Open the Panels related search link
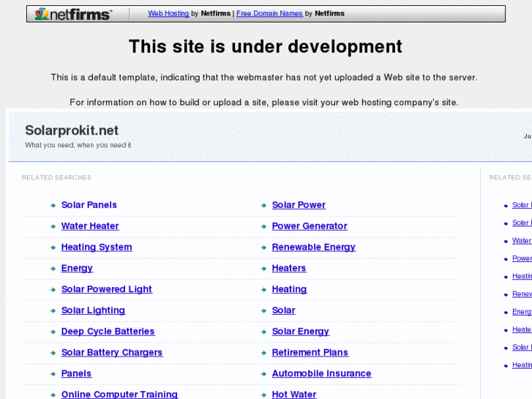The image size is (532, 399). click(x=76, y=373)
